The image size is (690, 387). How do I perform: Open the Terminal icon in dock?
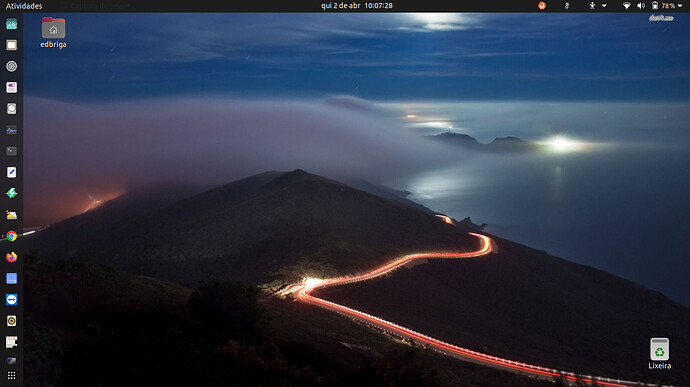(11, 151)
